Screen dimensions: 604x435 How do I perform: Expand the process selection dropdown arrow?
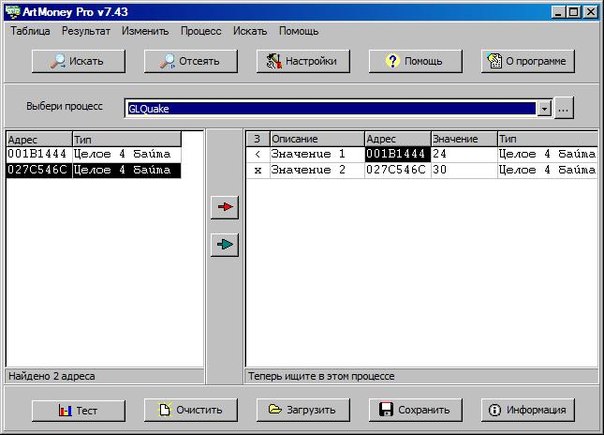coord(544,109)
